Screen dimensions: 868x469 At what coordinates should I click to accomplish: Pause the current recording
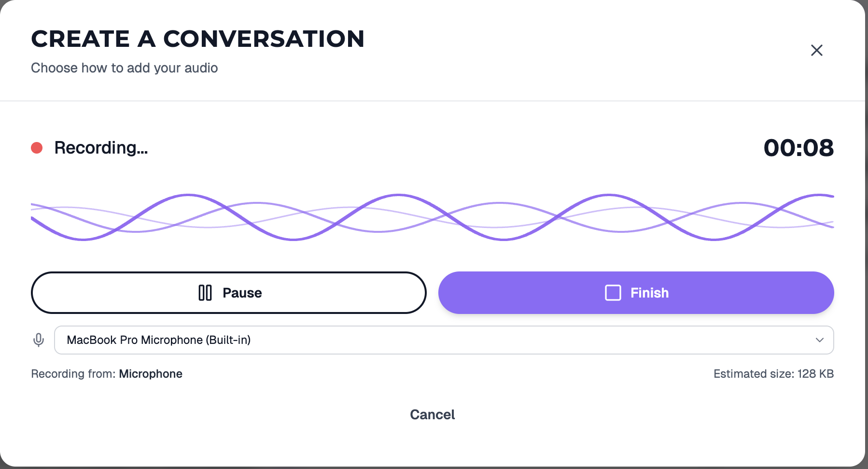[x=228, y=293]
